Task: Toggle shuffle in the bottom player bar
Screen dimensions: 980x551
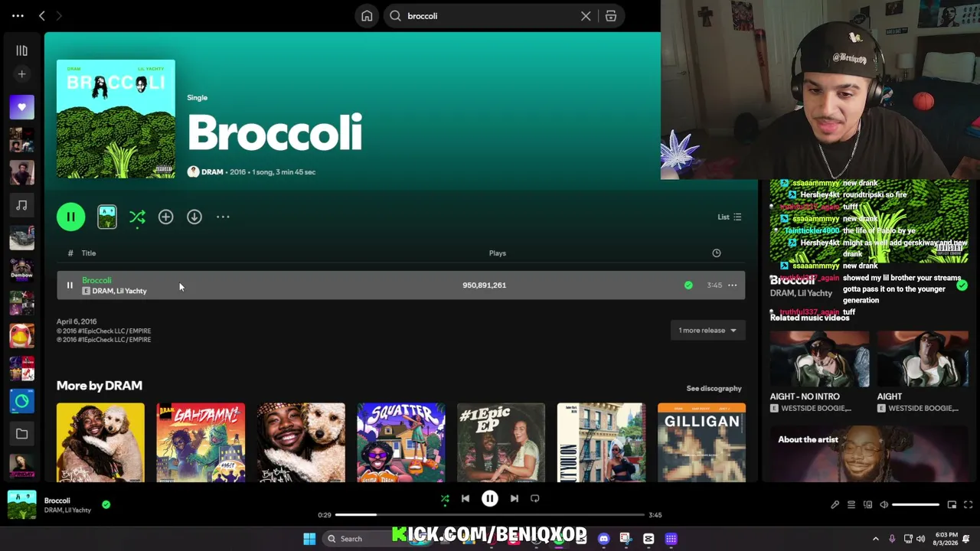Action: coord(445,499)
